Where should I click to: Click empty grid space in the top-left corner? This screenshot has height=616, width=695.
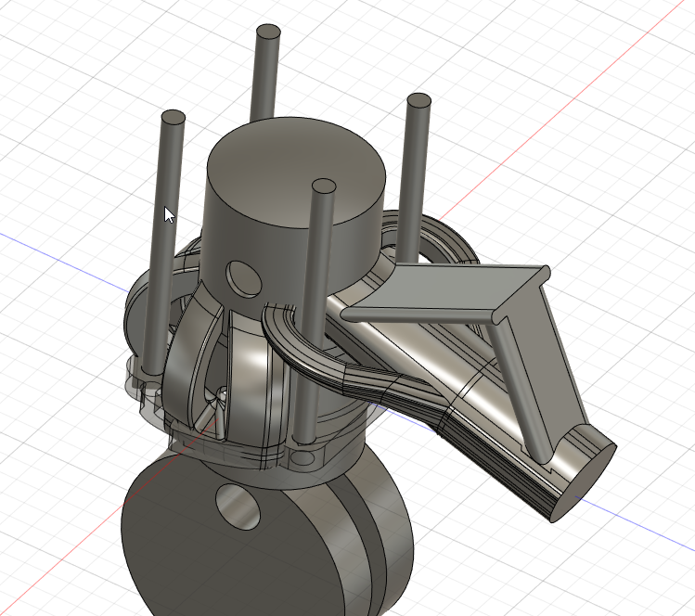(x=56, y=56)
